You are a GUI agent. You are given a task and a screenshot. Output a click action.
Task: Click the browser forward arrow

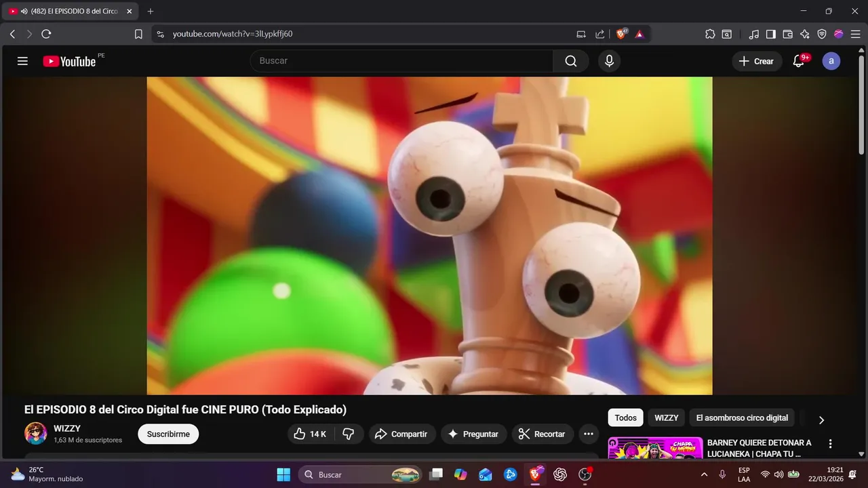point(29,34)
